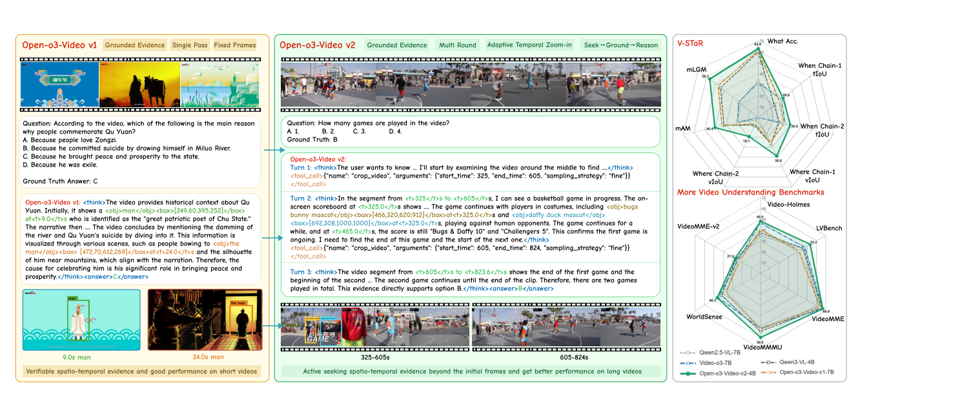Click the Dragon Boat Festival frame in the v1 filmstrip

[x=60, y=85]
